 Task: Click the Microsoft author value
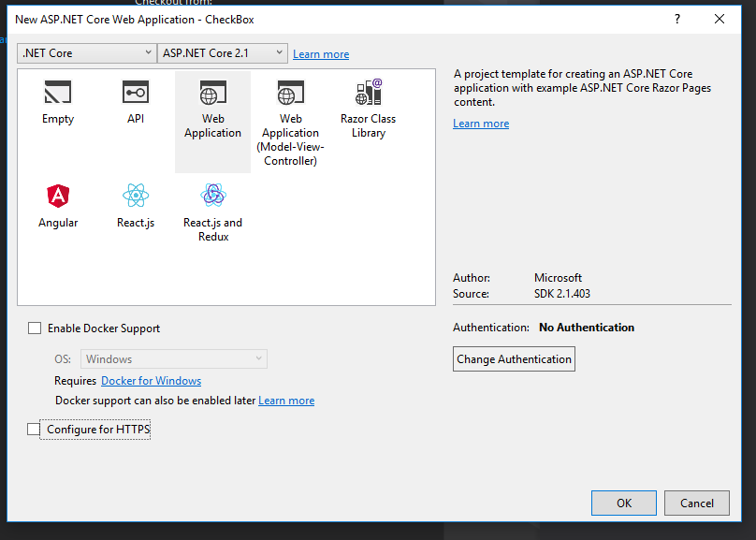point(558,278)
